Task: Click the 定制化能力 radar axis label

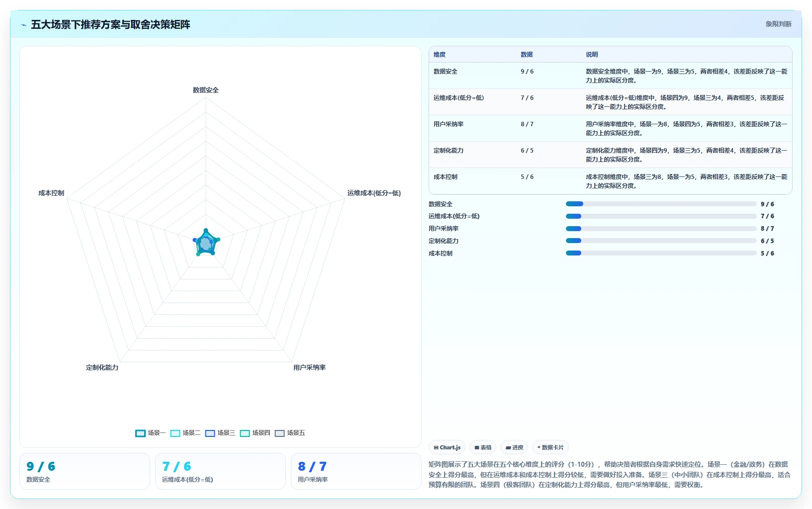Action: [x=102, y=367]
